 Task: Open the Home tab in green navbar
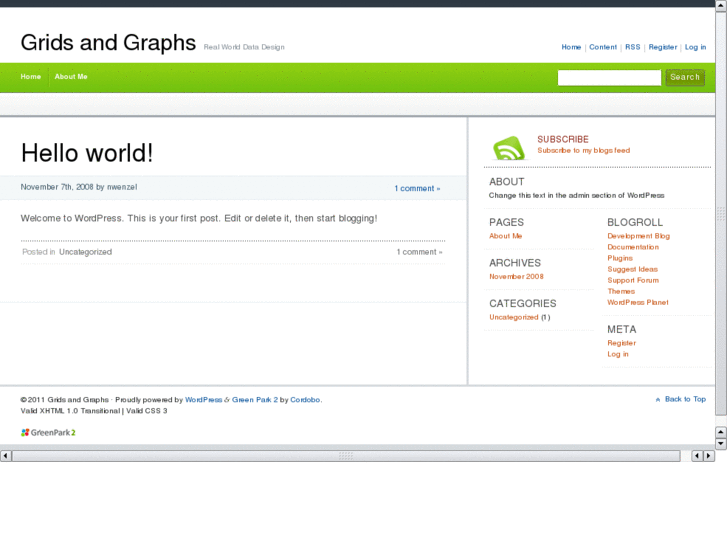(31, 77)
